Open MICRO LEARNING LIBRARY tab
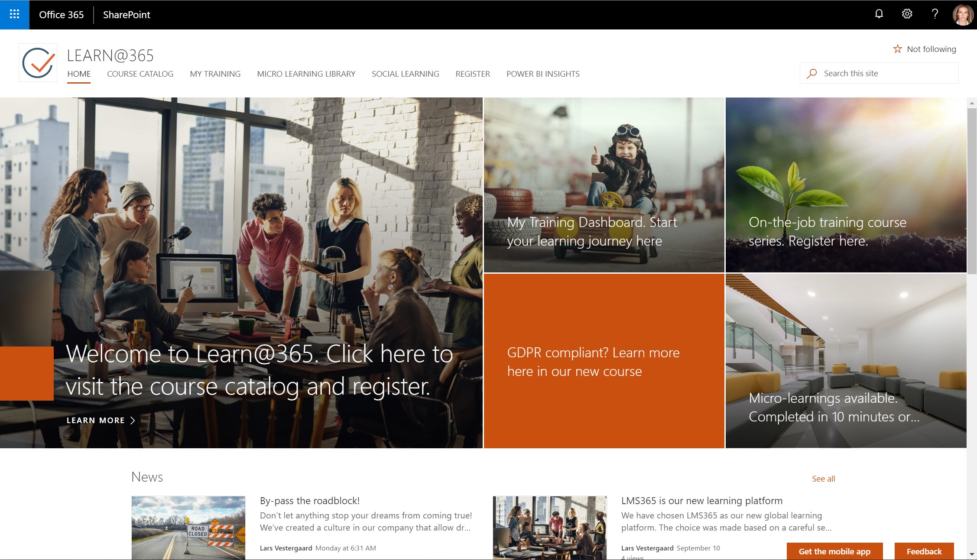Viewport: 977px width, 560px height. [x=306, y=74]
